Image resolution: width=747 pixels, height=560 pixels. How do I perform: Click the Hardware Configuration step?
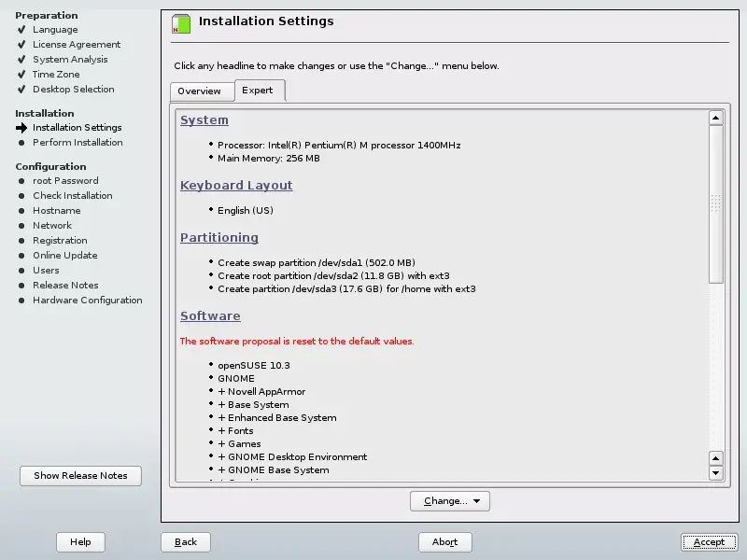pos(88,300)
